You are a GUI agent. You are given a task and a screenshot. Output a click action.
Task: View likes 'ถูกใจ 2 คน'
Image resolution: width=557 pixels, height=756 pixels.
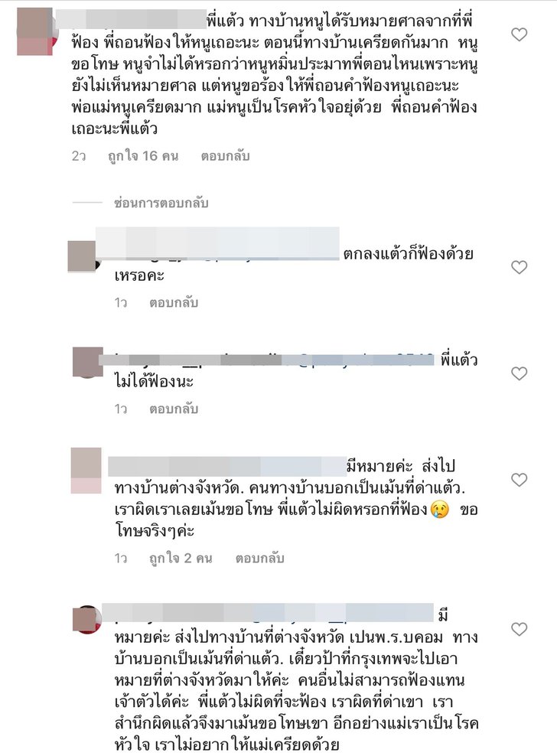pos(181,558)
